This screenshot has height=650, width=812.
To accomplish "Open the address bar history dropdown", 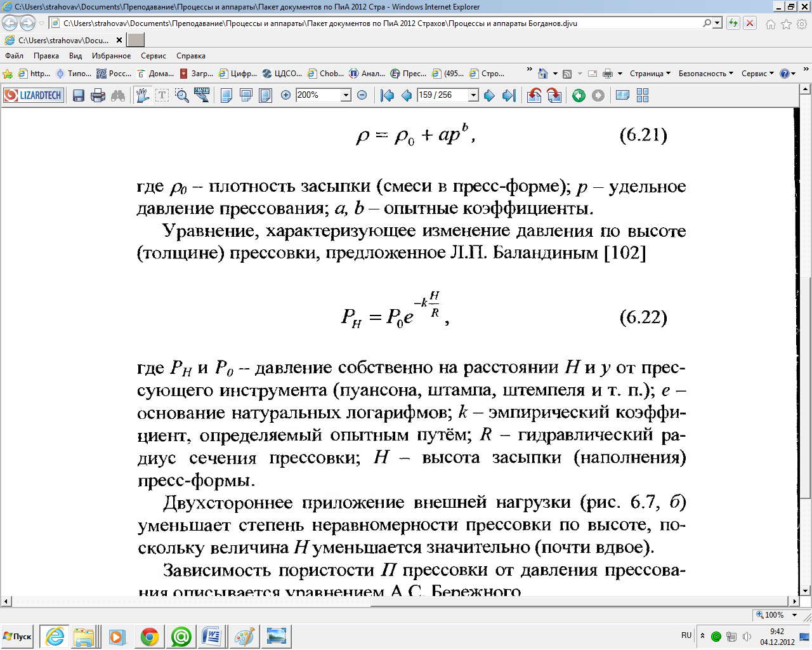I will [x=718, y=23].
